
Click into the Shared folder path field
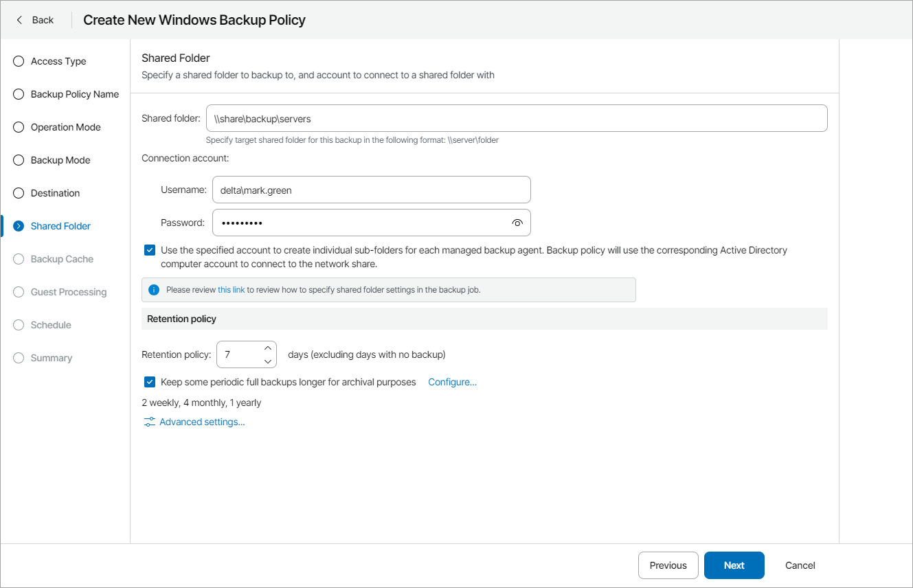(516, 118)
